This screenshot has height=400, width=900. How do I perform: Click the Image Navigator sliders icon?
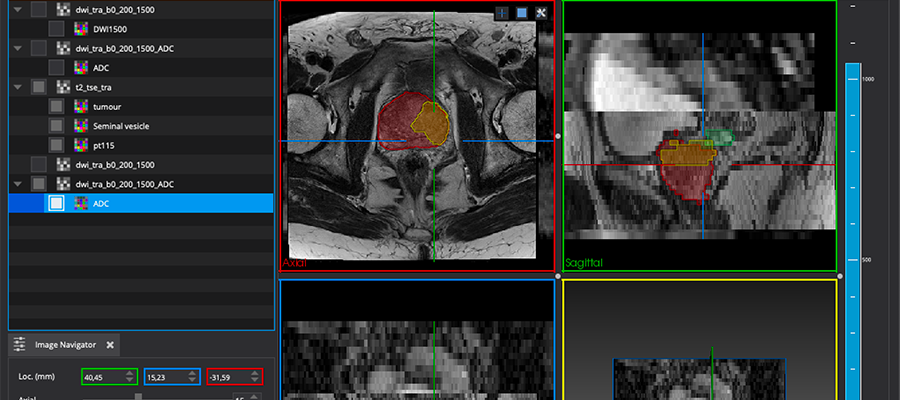point(20,345)
